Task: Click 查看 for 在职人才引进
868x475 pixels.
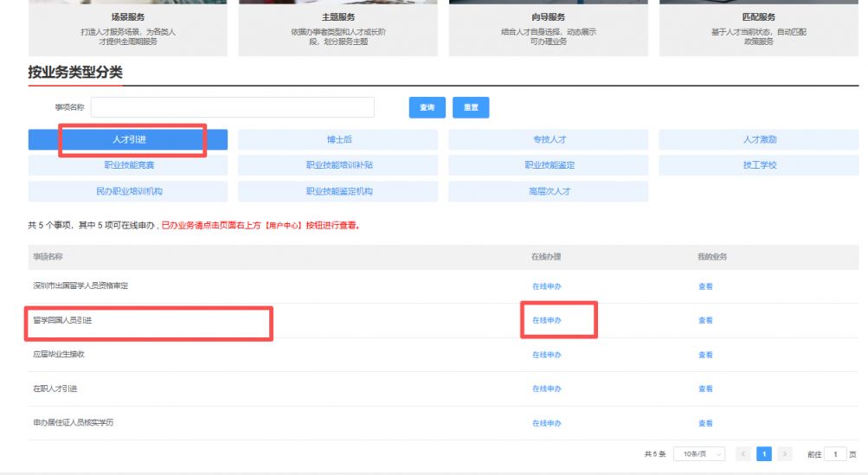Action: [705, 389]
